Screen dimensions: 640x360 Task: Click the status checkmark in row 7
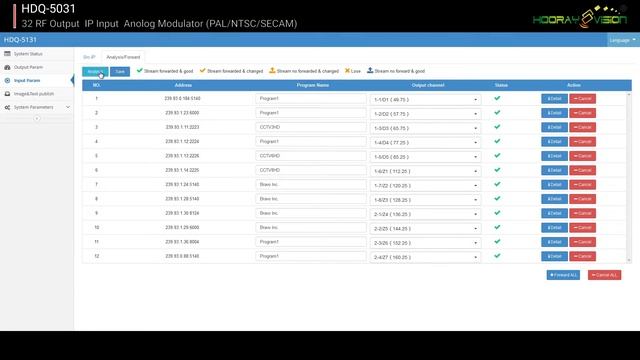(497, 184)
